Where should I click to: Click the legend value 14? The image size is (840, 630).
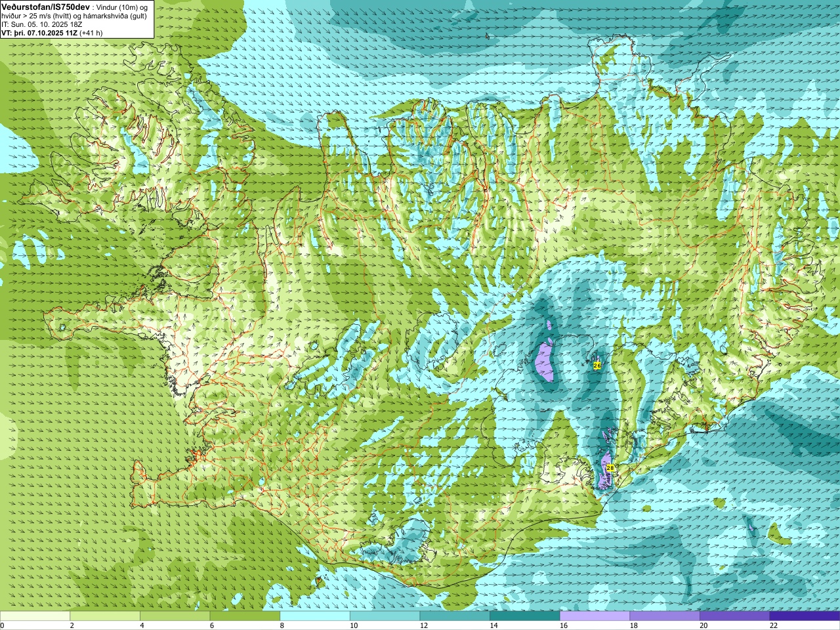coord(493,625)
